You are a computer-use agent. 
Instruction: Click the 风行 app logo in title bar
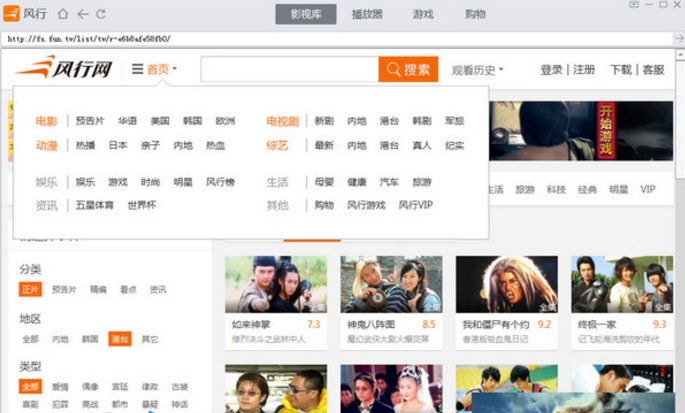pos(27,14)
